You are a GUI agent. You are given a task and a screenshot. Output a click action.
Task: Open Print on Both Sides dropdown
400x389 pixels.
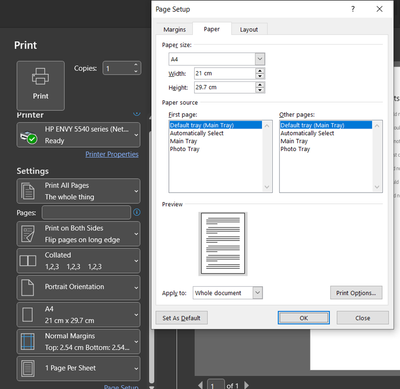click(x=78, y=234)
